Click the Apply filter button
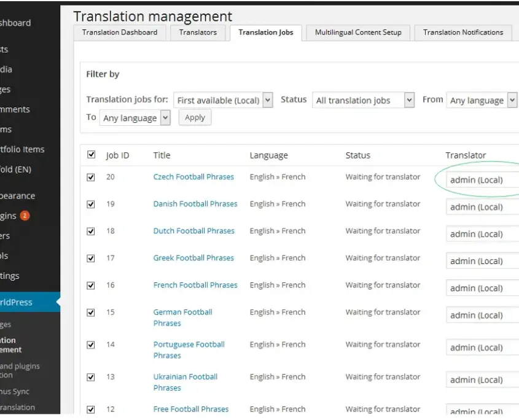This screenshot has width=519, height=420. click(x=195, y=117)
